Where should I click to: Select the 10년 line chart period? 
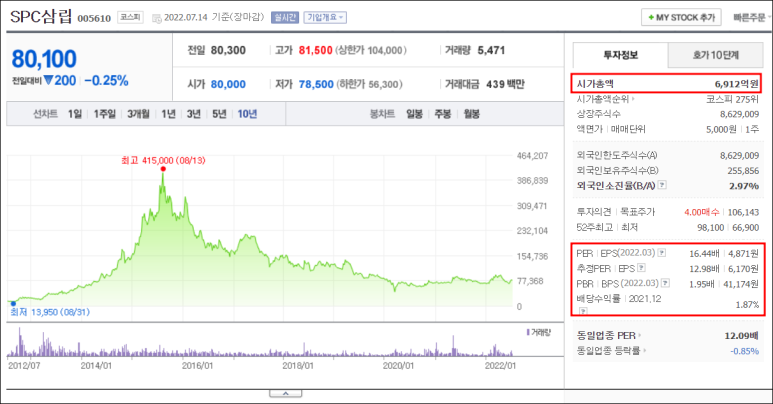(x=247, y=114)
